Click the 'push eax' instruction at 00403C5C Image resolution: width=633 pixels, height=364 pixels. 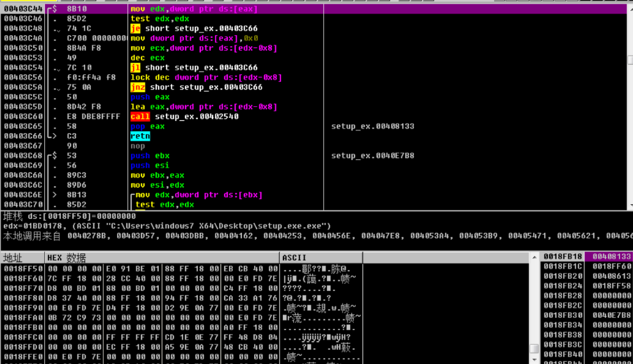point(150,97)
